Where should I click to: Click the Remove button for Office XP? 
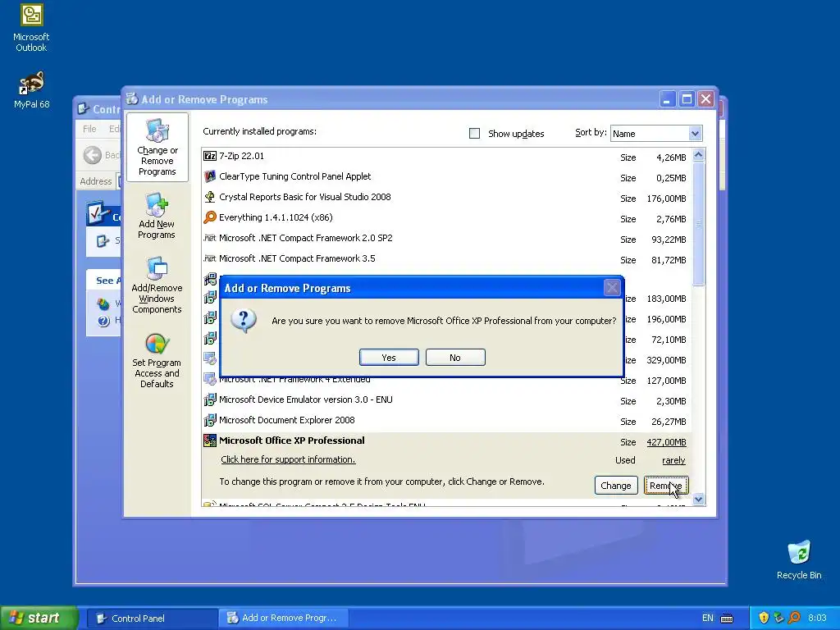click(x=666, y=486)
